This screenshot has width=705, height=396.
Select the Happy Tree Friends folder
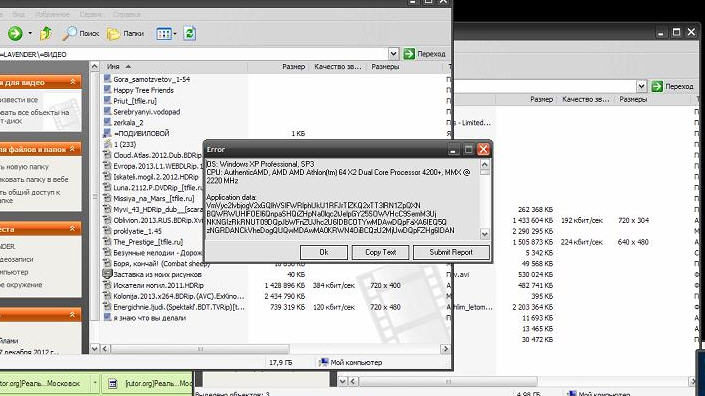(138, 90)
